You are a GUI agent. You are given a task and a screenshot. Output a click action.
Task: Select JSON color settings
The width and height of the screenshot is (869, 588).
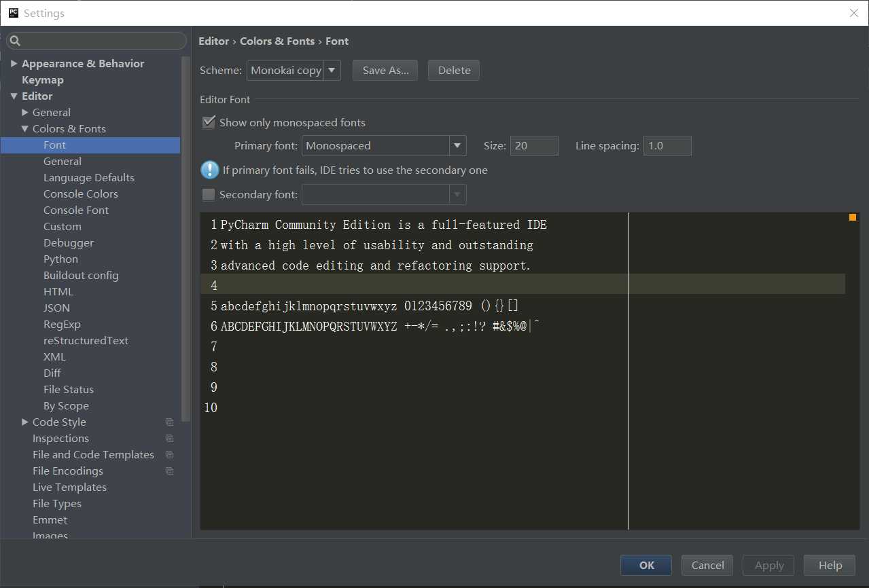pos(57,308)
